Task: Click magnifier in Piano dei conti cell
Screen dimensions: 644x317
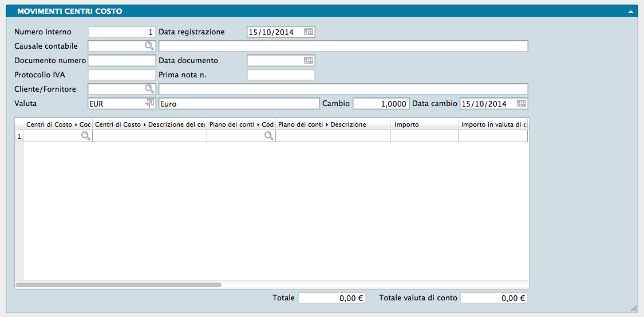Action: point(268,136)
